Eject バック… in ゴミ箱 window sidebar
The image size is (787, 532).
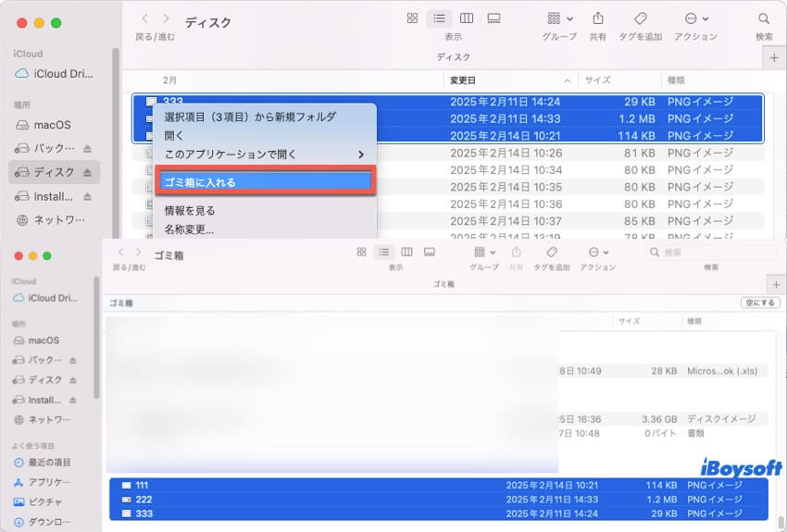tap(73, 360)
